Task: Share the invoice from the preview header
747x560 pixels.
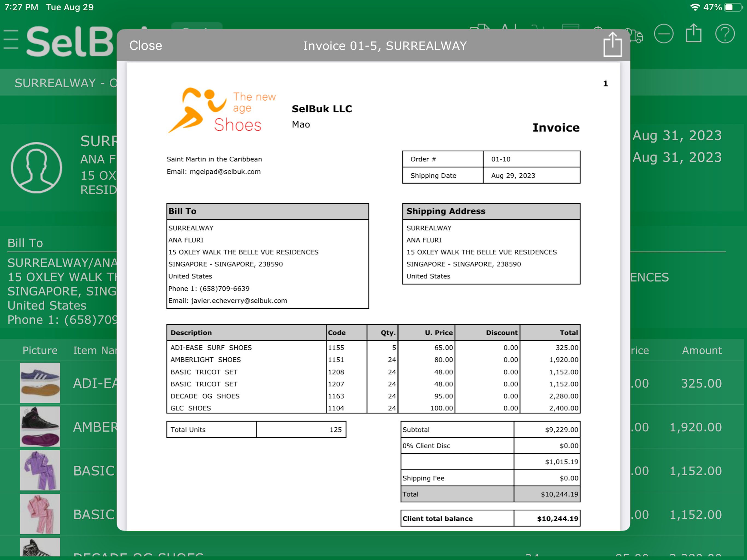Action: (x=612, y=45)
